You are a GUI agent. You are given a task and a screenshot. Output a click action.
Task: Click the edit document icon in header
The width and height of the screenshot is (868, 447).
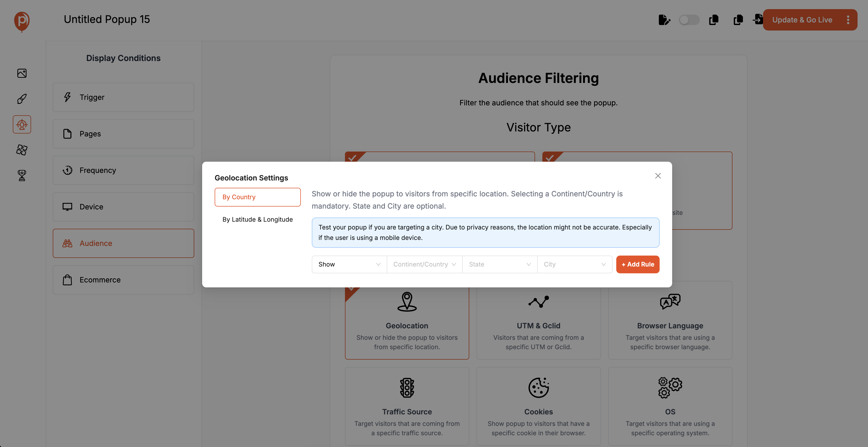tap(664, 20)
